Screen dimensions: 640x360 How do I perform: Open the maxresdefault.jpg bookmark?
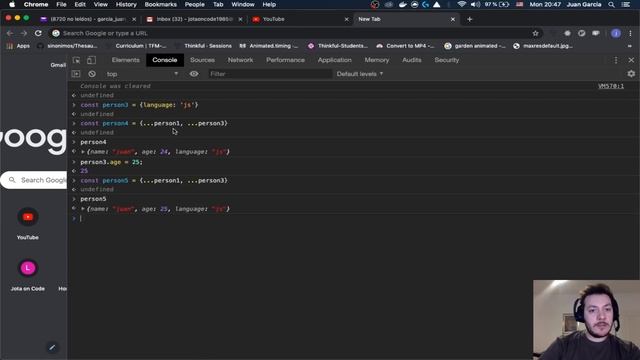543,46
